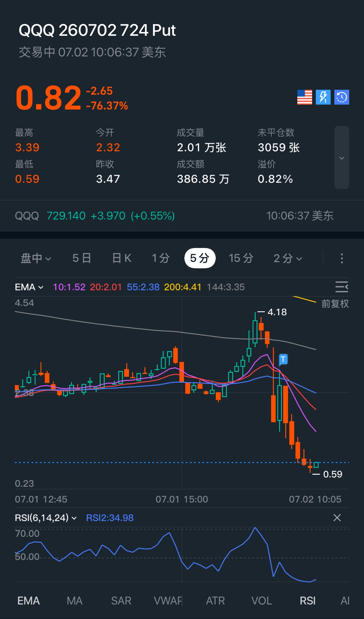Expand the quote details chevron panel
Screen dimensions: 364x619
pos(342,158)
